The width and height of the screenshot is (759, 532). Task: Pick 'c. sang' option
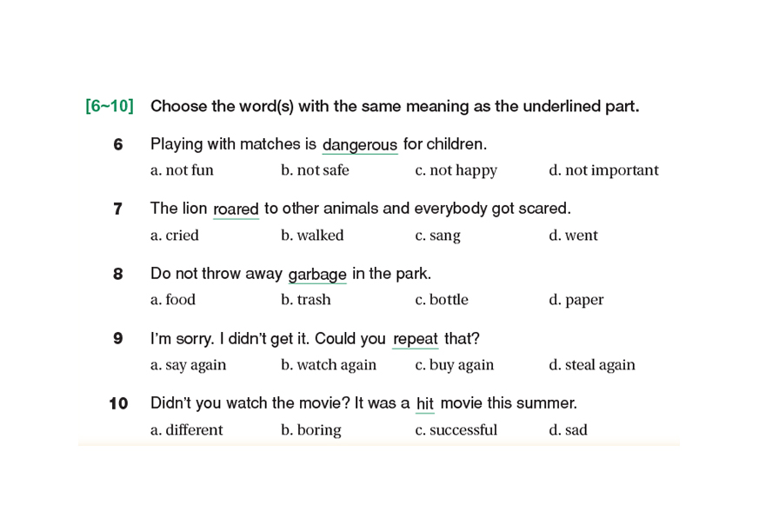tap(437, 236)
